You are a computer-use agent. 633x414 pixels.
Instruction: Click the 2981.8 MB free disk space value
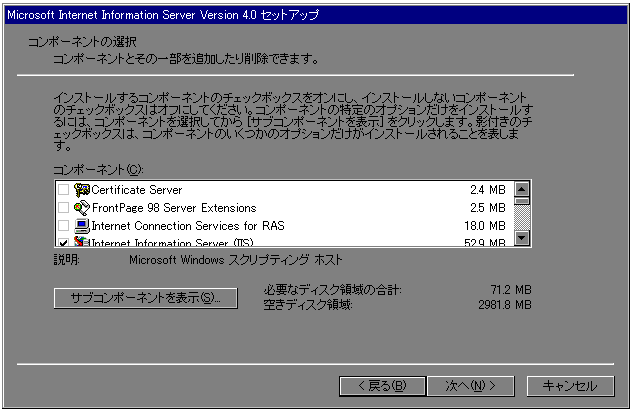(x=505, y=305)
